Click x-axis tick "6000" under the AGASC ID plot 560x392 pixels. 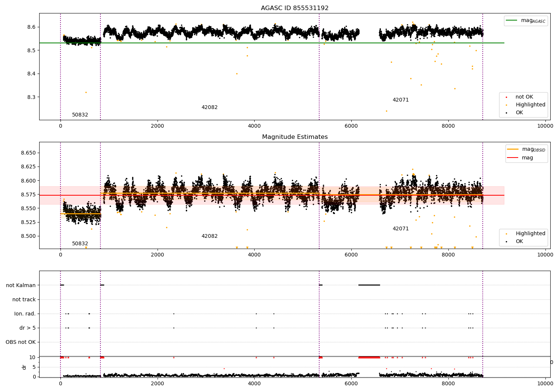coord(351,126)
